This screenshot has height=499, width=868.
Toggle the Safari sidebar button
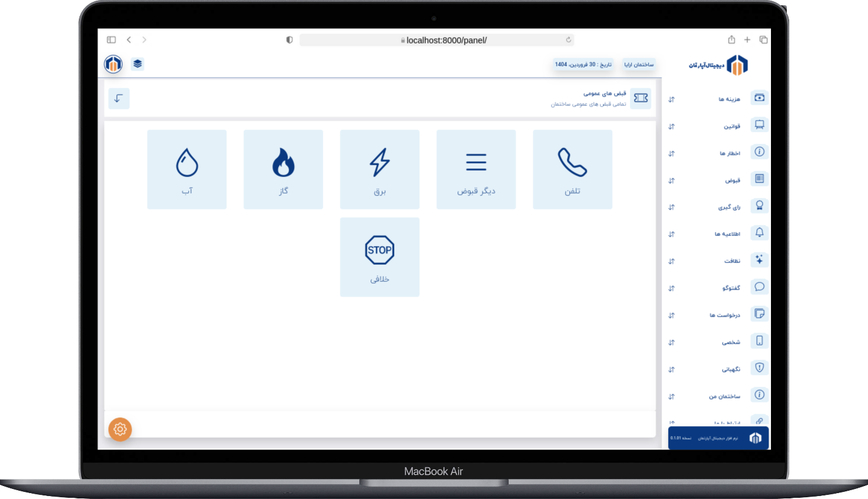point(111,40)
